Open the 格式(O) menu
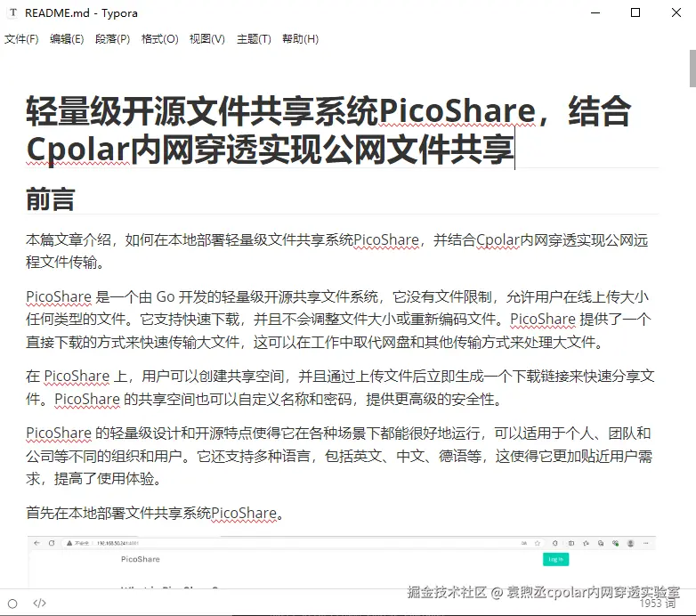The image size is (696, 616). tap(159, 39)
